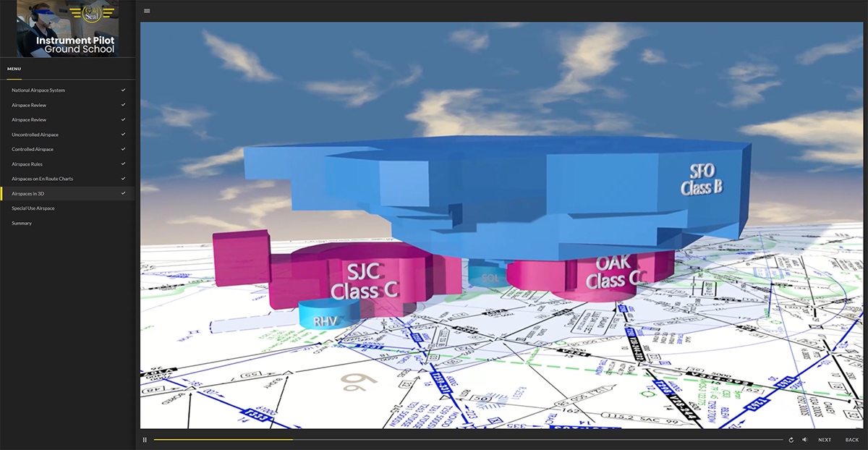This screenshot has width=868, height=450.
Task: Click the checkmark beside Airspace Rules
Action: (124, 164)
